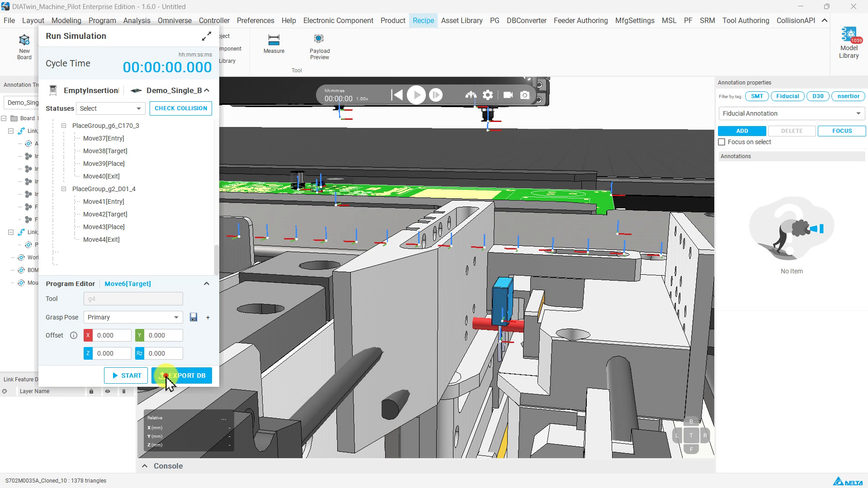
Task: Open the Modeling menu
Action: tap(66, 20)
